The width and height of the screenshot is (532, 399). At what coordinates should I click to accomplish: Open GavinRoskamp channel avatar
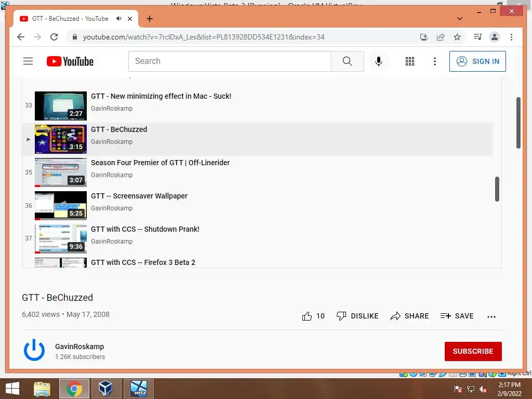pyautogui.click(x=34, y=350)
